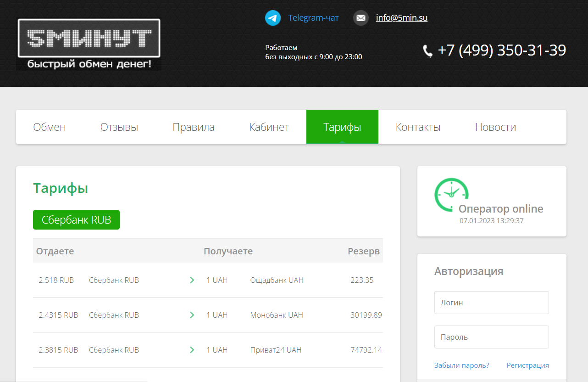
Task: Go to the Отзывы page
Action: [x=119, y=127]
